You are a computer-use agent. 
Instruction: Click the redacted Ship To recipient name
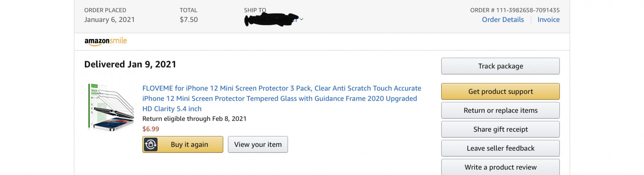click(271, 20)
